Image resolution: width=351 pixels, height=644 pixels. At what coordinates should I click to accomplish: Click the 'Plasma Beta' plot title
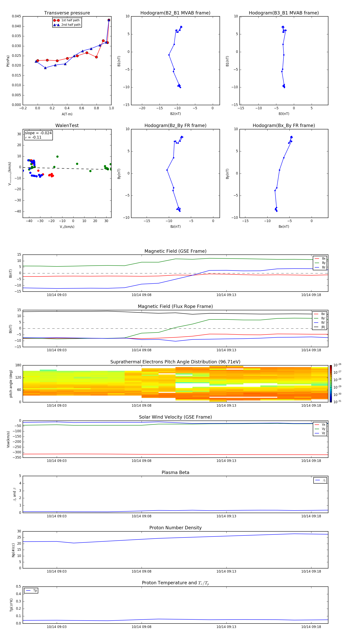click(x=175, y=472)
